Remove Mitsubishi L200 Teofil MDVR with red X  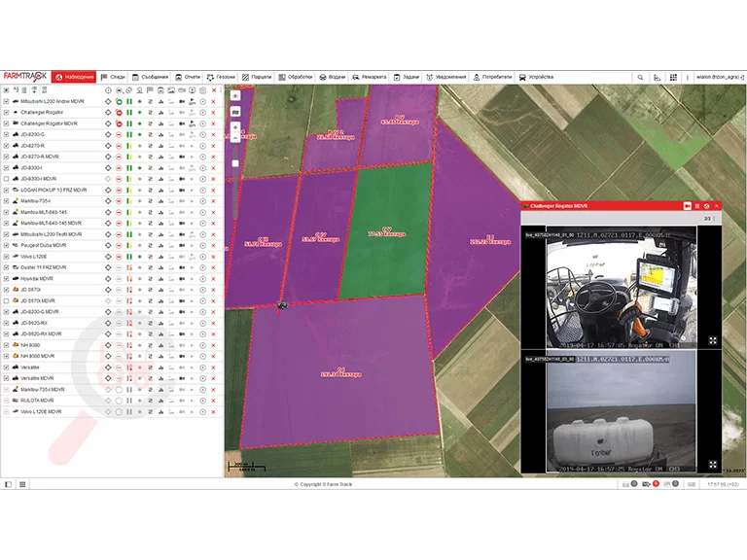[213, 234]
